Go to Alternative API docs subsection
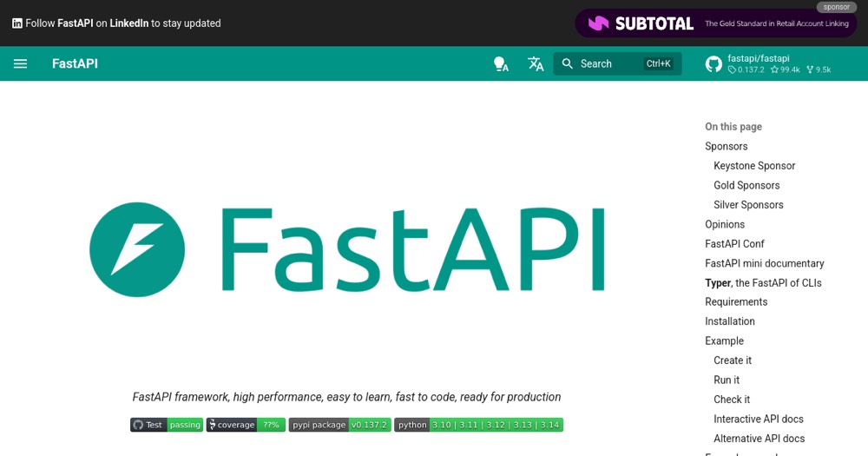This screenshot has height=456, width=868. point(759,439)
